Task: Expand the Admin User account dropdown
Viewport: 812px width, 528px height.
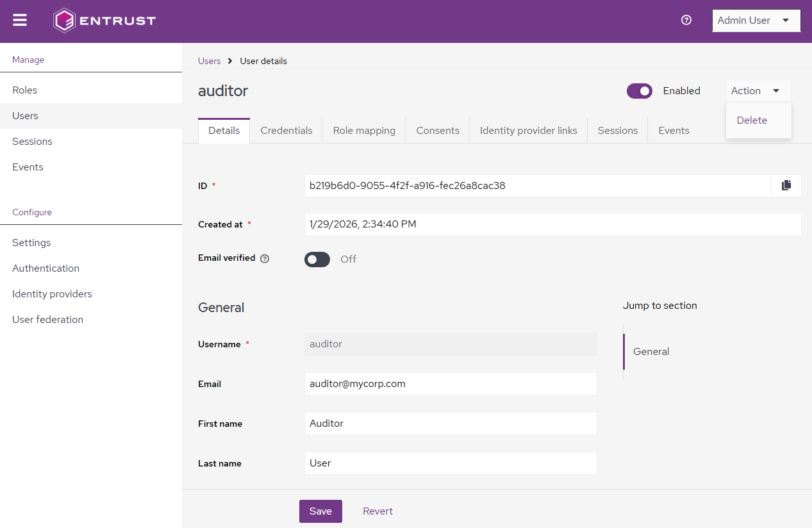Action: pos(756,21)
